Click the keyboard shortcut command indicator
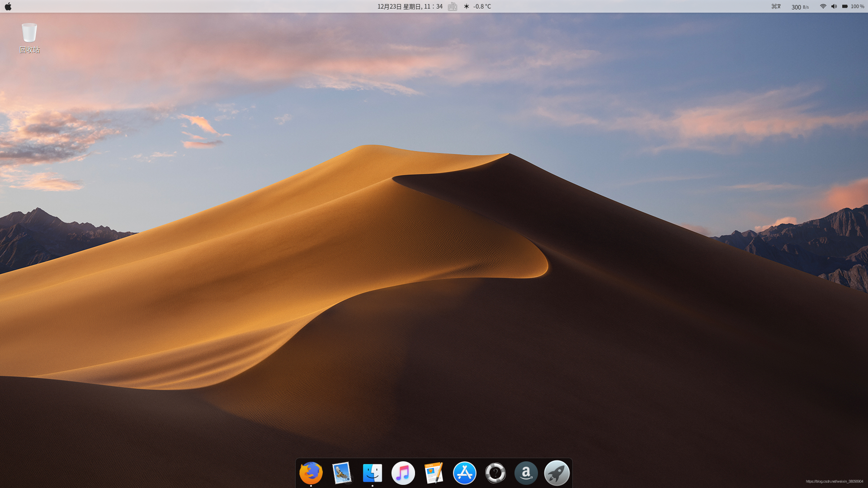The image size is (868, 488). click(776, 6)
